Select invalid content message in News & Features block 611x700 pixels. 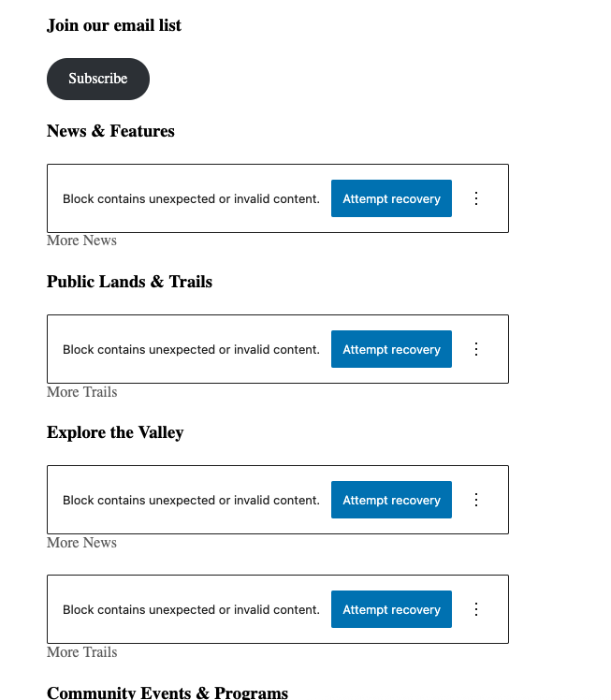(x=191, y=198)
